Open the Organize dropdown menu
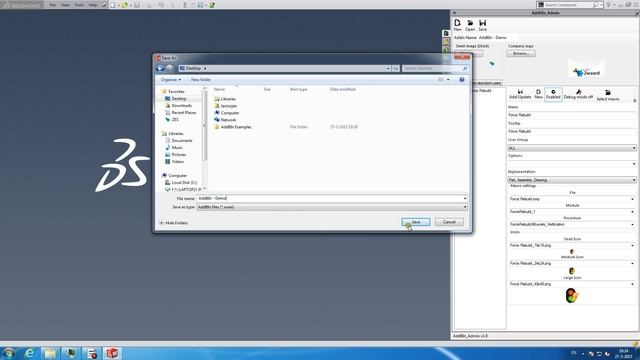This screenshot has height=360, width=640. [x=171, y=80]
